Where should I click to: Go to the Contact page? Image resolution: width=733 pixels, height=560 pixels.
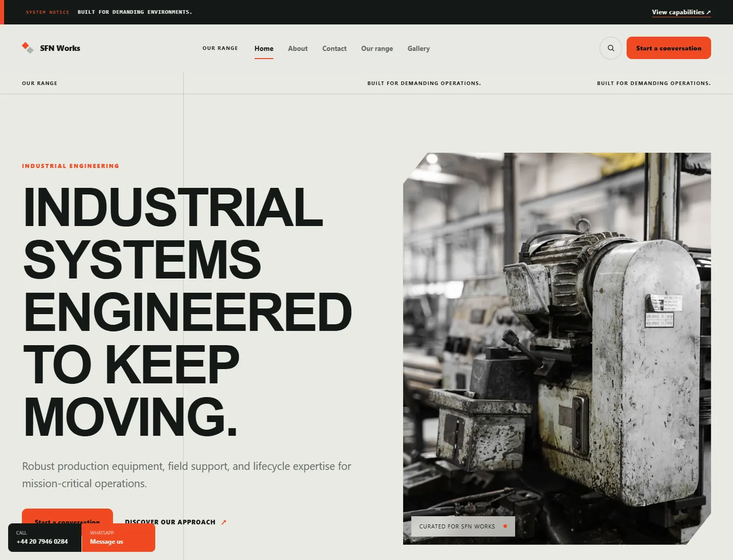click(334, 48)
